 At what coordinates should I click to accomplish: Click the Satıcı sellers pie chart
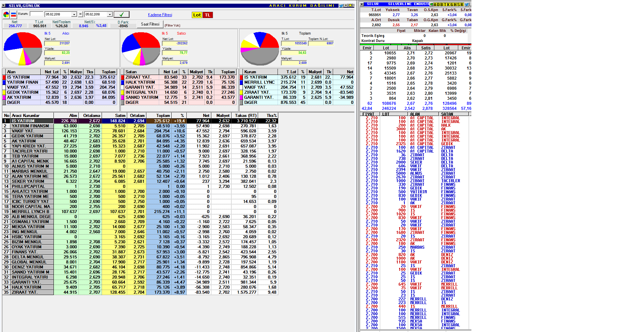[x=141, y=49]
